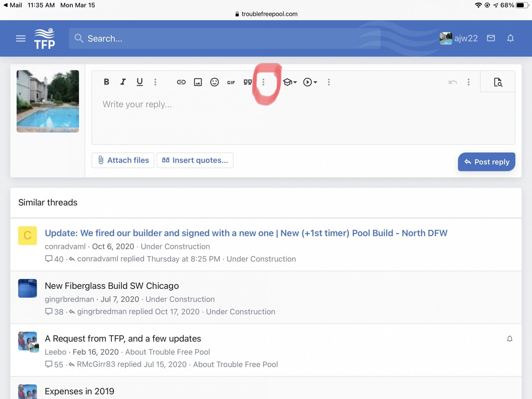Click into the Write your reply area
Screen dimensions: 532x399
(x=303, y=118)
